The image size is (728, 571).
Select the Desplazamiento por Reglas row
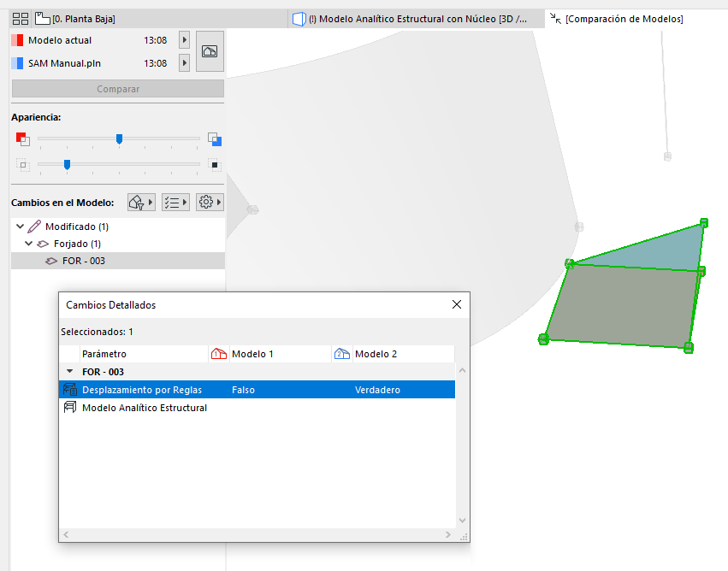coord(257,390)
